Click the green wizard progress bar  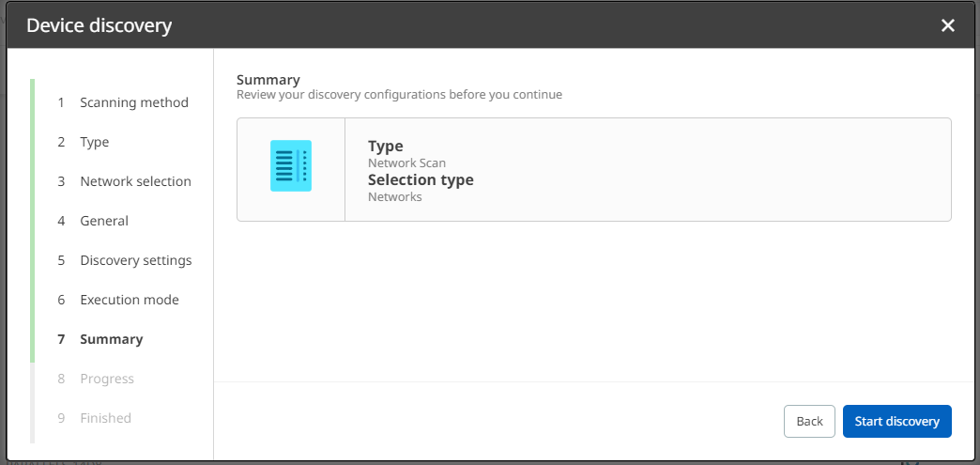click(x=33, y=221)
